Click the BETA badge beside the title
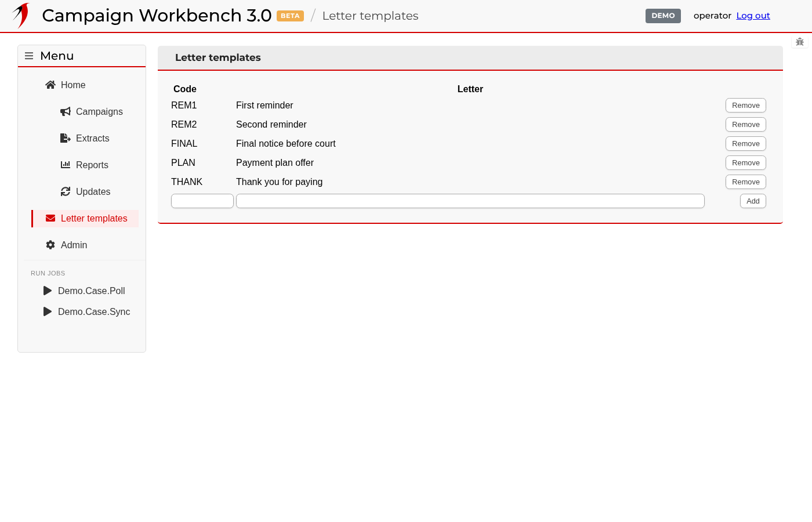Image resolution: width=812 pixels, height=522 pixels. (290, 16)
